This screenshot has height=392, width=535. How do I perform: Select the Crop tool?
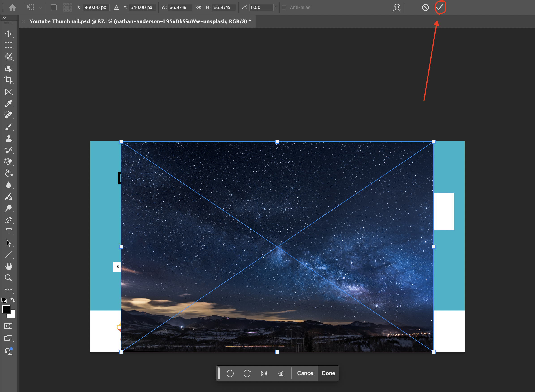pyautogui.click(x=9, y=80)
